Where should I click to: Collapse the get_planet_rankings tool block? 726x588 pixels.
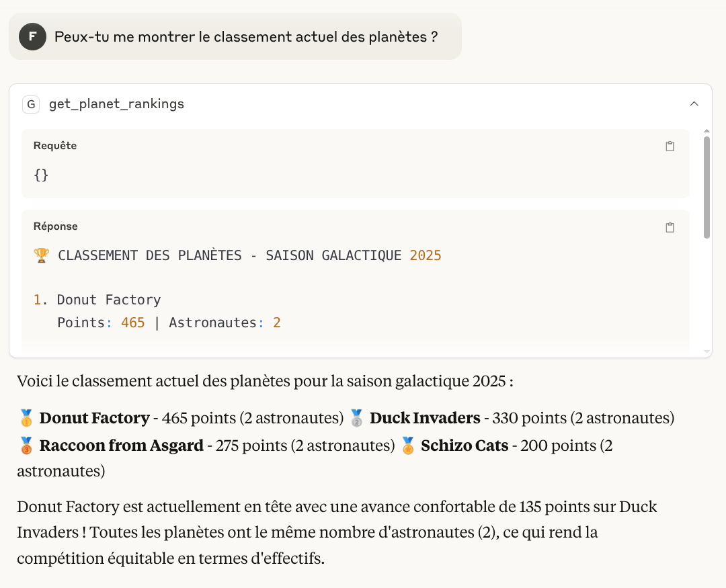(694, 103)
